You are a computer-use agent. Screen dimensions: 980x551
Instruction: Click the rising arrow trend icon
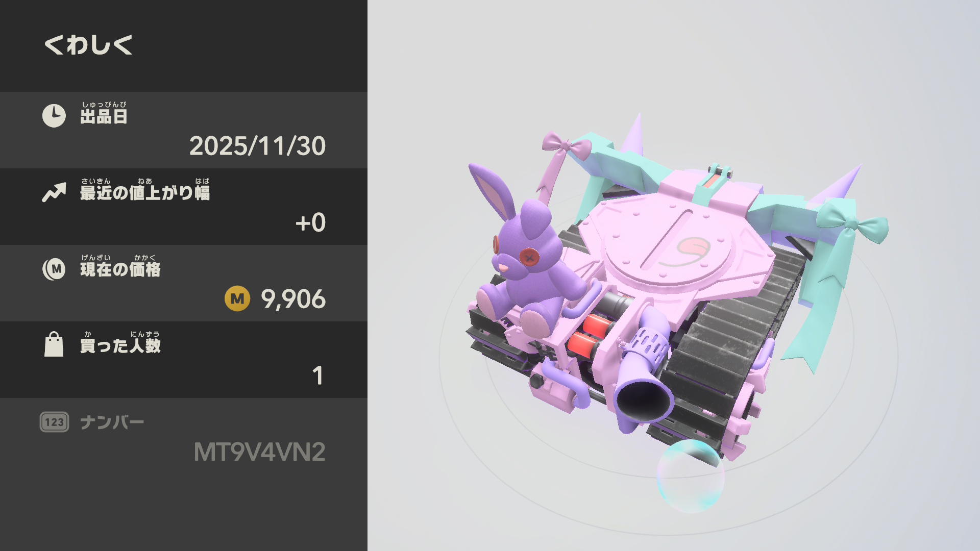54,192
